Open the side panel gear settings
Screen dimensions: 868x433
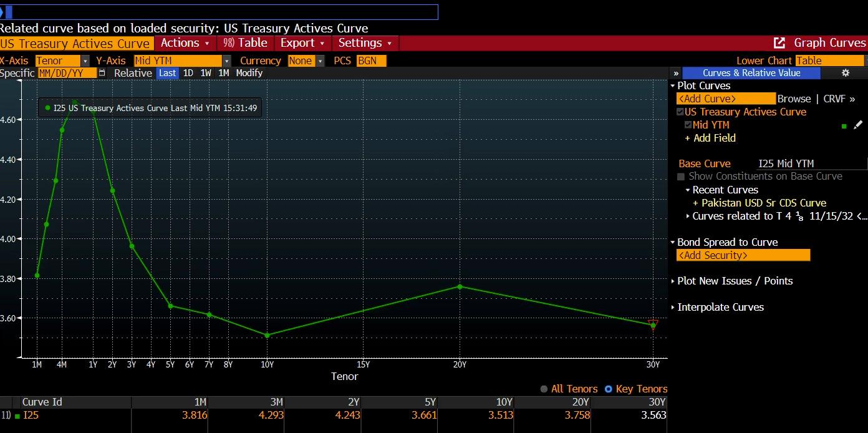point(846,73)
